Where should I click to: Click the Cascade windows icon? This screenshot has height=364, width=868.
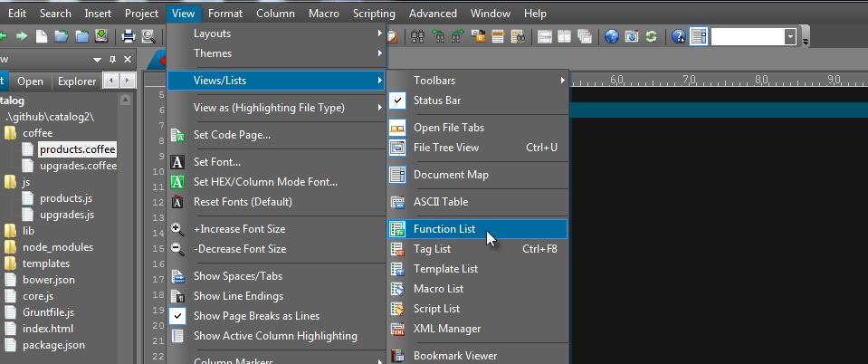tap(585, 36)
